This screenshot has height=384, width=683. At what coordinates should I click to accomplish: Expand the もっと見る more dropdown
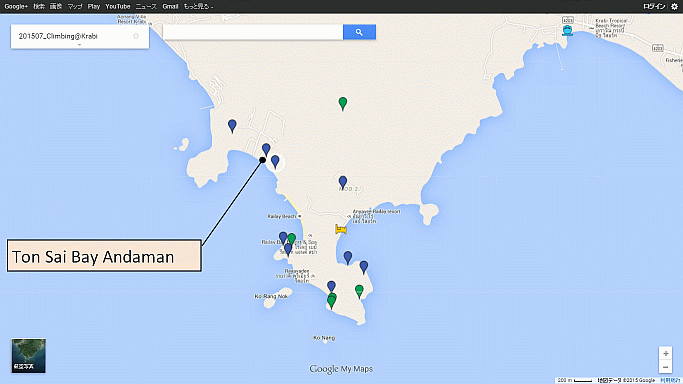coord(198,6)
